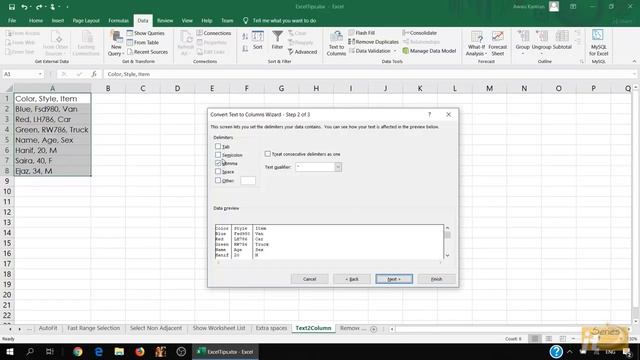The height and width of the screenshot is (360, 640).
Task: Expand the Group dropdown in Outline
Action: tap(522, 53)
